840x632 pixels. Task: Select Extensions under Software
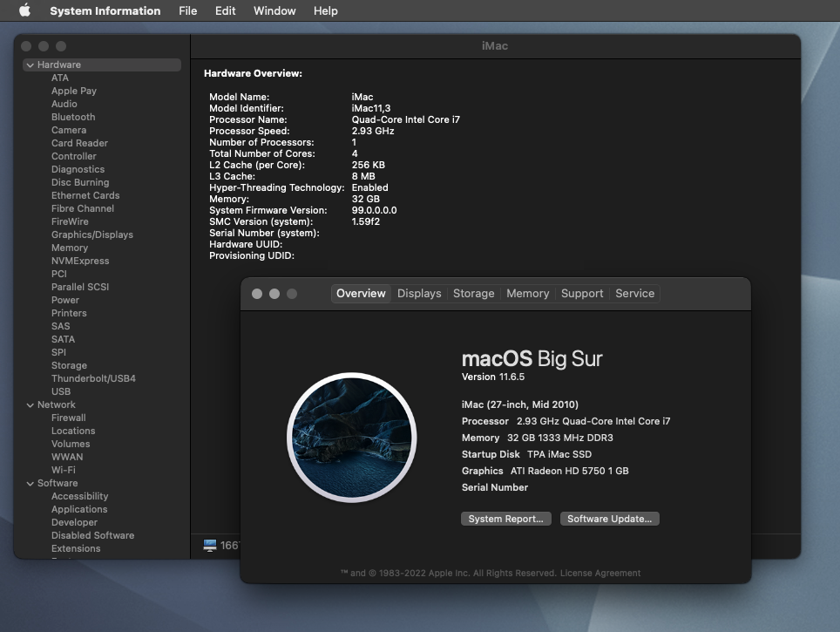[x=76, y=548]
